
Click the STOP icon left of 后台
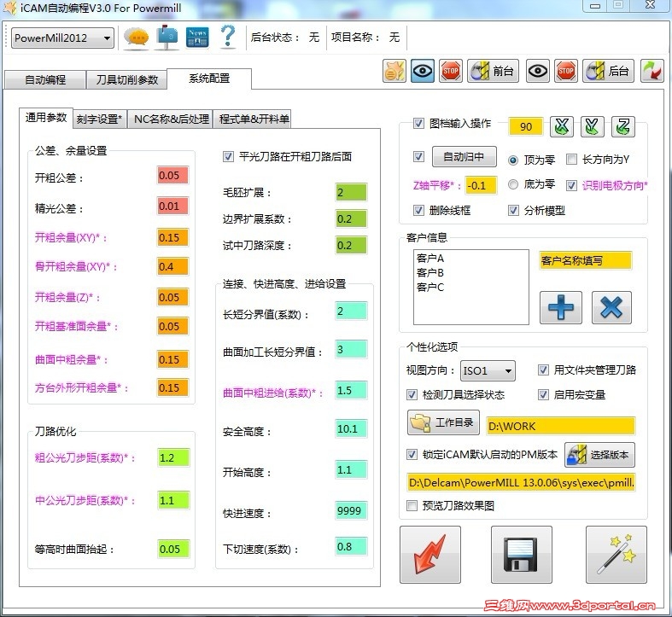point(566,71)
